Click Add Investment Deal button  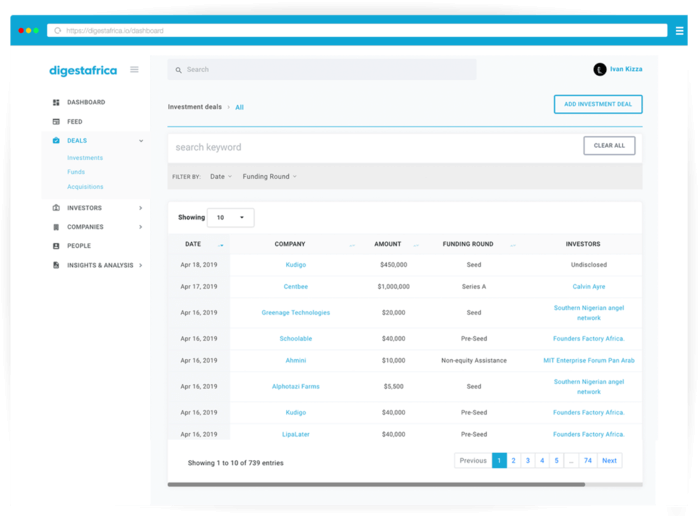[598, 104]
